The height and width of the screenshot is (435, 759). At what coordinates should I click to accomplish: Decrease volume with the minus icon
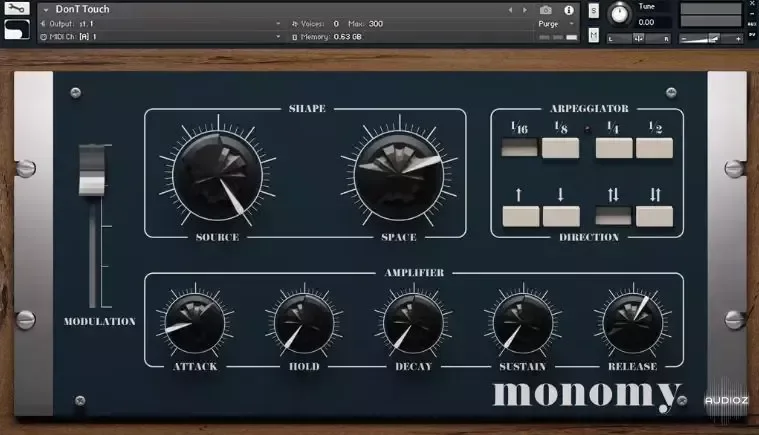[x=683, y=39]
